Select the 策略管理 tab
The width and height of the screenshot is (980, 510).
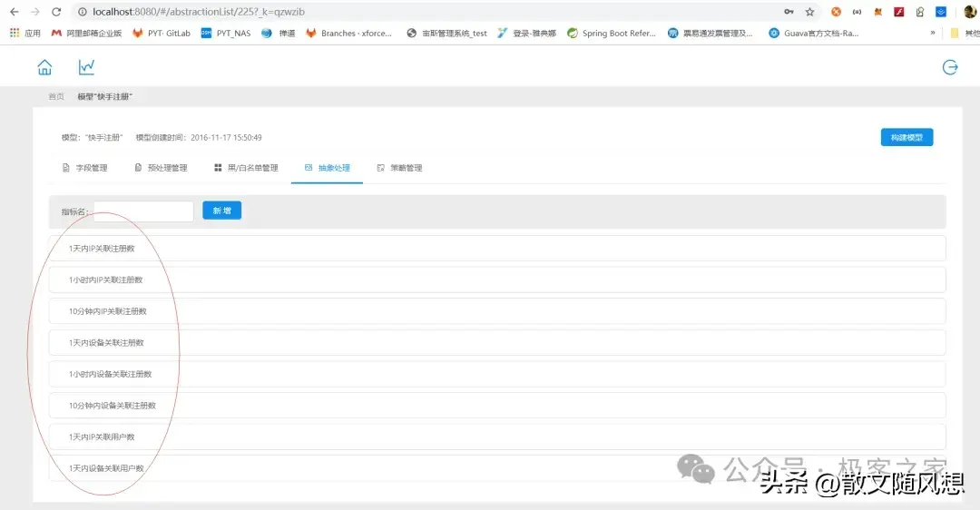[399, 168]
